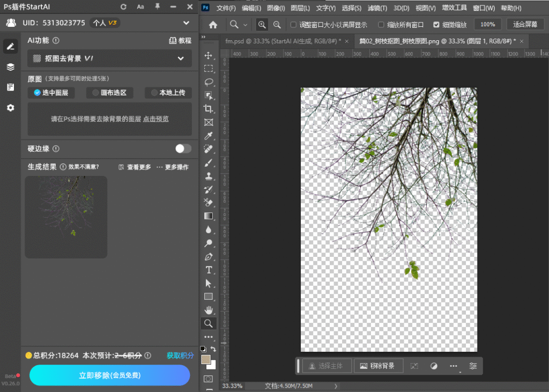Select the 画布选区 radio option
Image resolution: width=549 pixels, height=392 pixels.
109,93
